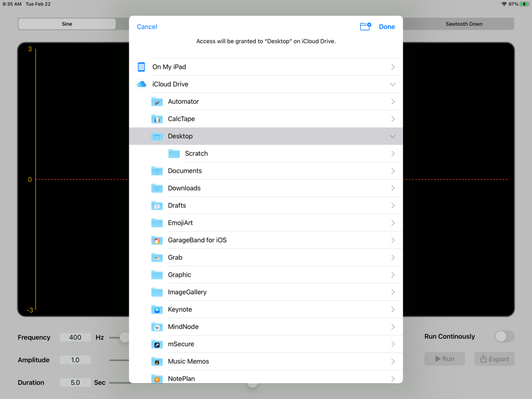Image resolution: width=532 pixels, height=399 pixels.
Task: Expand the Scratch row chevron
Action: click(393, 154)
